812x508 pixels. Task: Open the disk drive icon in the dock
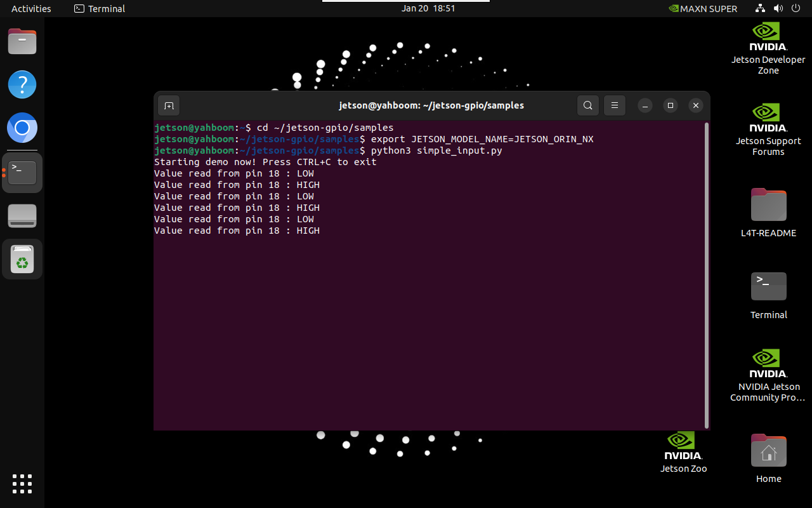tap(22, 216)
